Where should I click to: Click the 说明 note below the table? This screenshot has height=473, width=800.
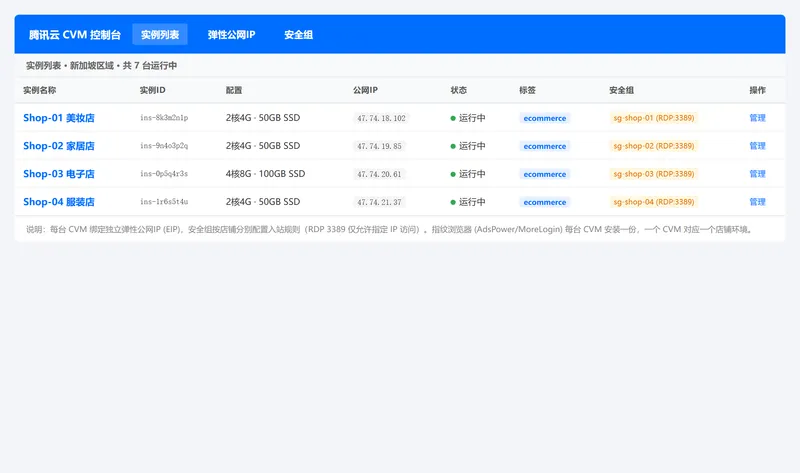[391, 230]
